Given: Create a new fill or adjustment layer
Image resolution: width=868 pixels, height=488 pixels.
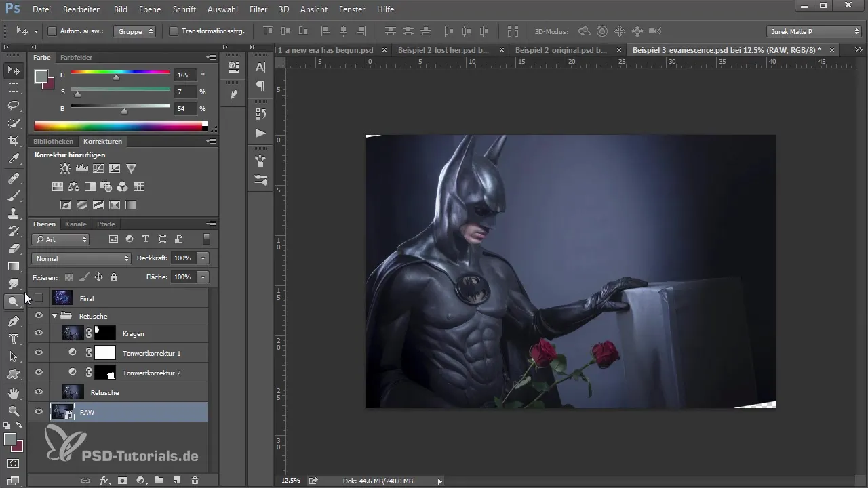Looking at the screenshot, I should click(x=141, y=481).
